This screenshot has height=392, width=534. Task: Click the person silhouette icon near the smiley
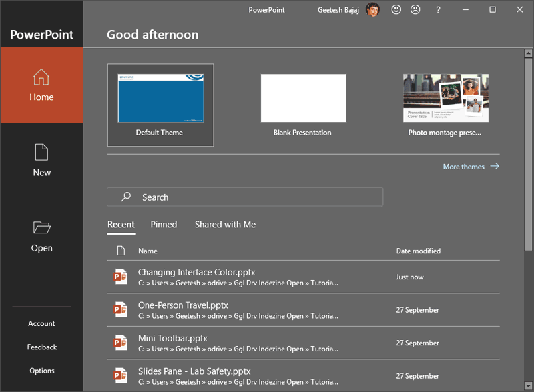pyautogui.click(x=415, y=10)
